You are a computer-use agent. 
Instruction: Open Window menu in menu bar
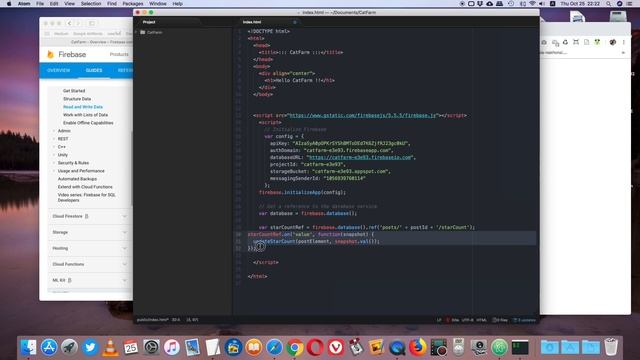click(x=158, y=4)
